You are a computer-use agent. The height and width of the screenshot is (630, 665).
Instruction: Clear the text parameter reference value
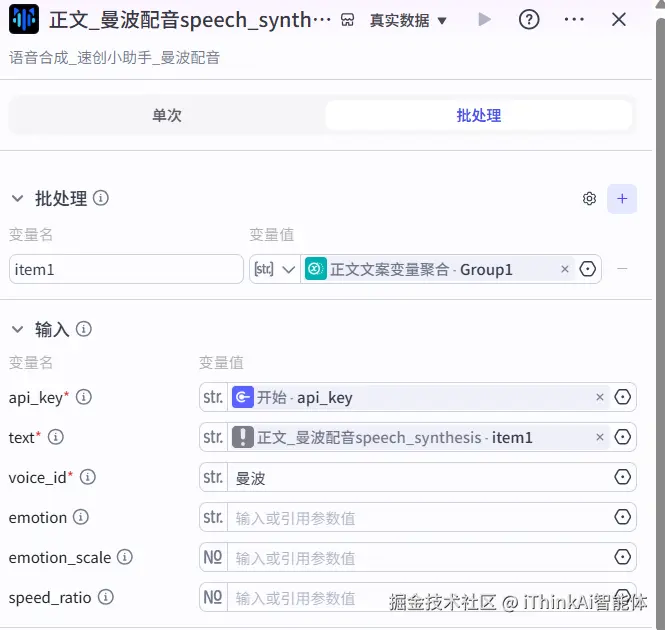pyautogui.click(x=599, y=437)
